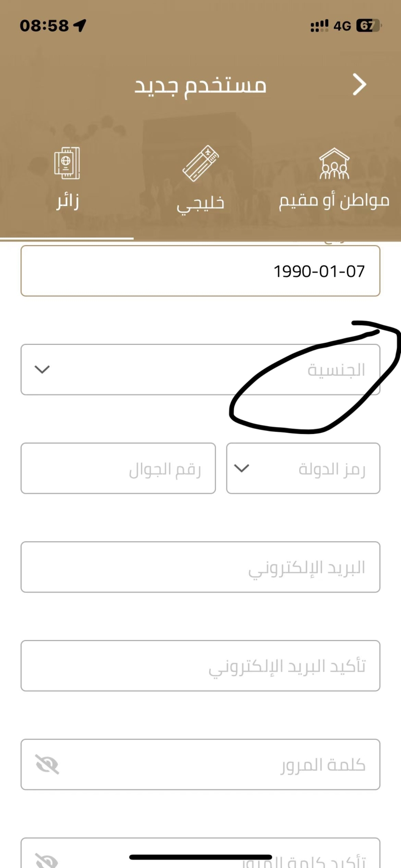Expand the رمز الدولة country code dropdown

[x=303, y=469]
